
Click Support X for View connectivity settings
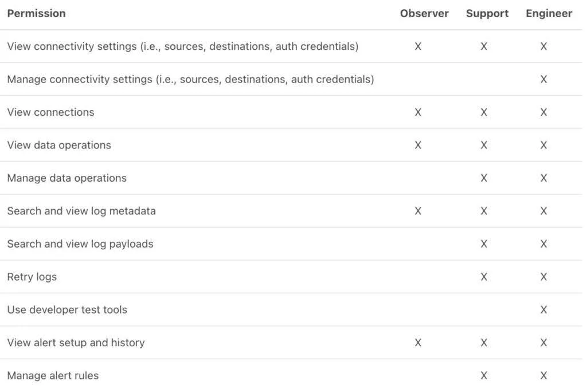(x=484, y=46)
